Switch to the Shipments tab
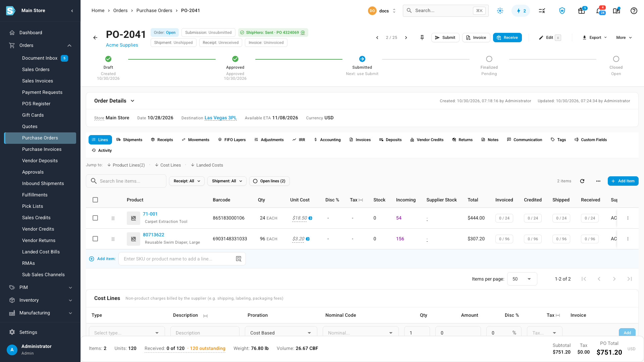Viewport: 644px width, 362px height. tap(129, 140)
